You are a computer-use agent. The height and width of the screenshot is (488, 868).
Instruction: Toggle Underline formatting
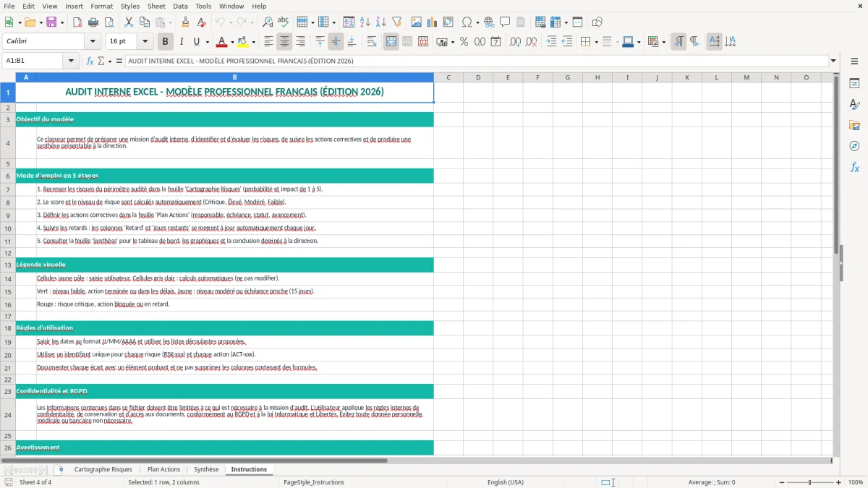pos(196,42)
